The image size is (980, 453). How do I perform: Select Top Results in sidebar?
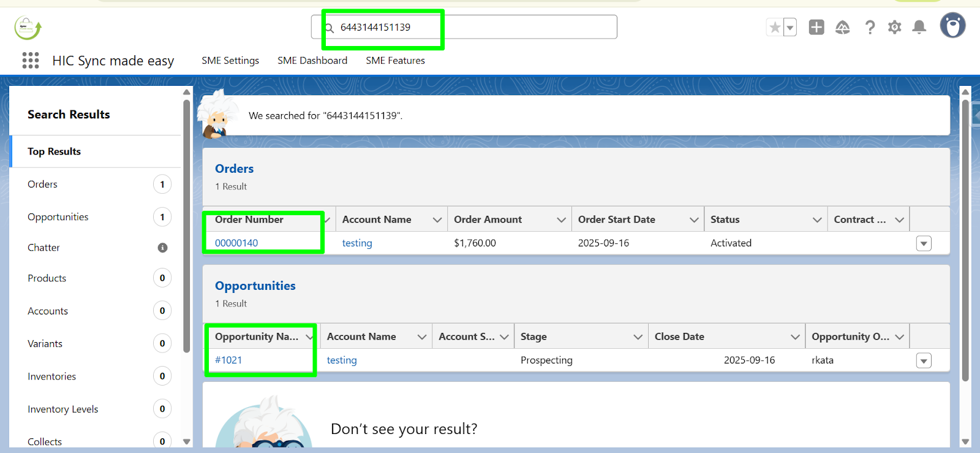point(96,151)
